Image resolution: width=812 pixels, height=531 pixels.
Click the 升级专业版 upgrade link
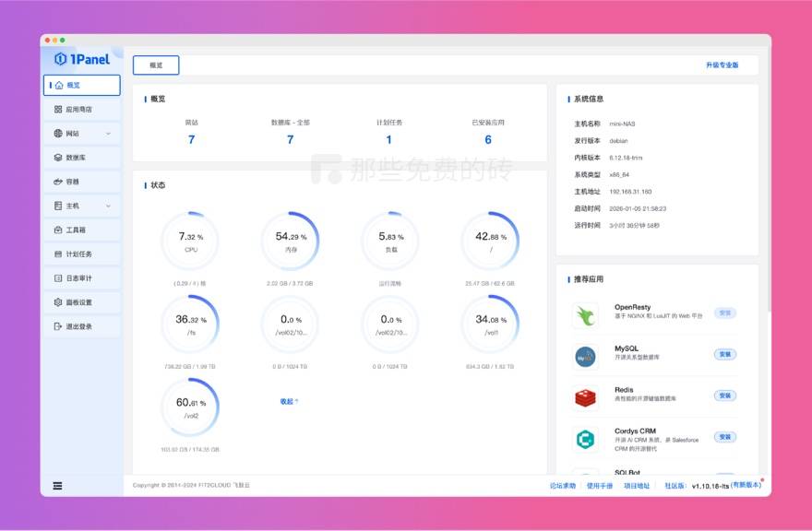pyautogui.click(x=722, y=65)
